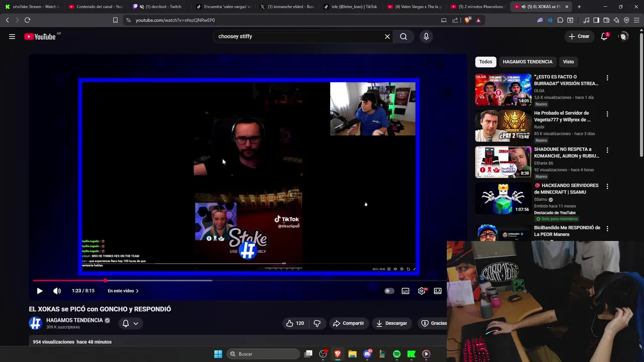644x362 pixels.
Task: Run search with the magnifier button
Action: click(x=404, y=36)
